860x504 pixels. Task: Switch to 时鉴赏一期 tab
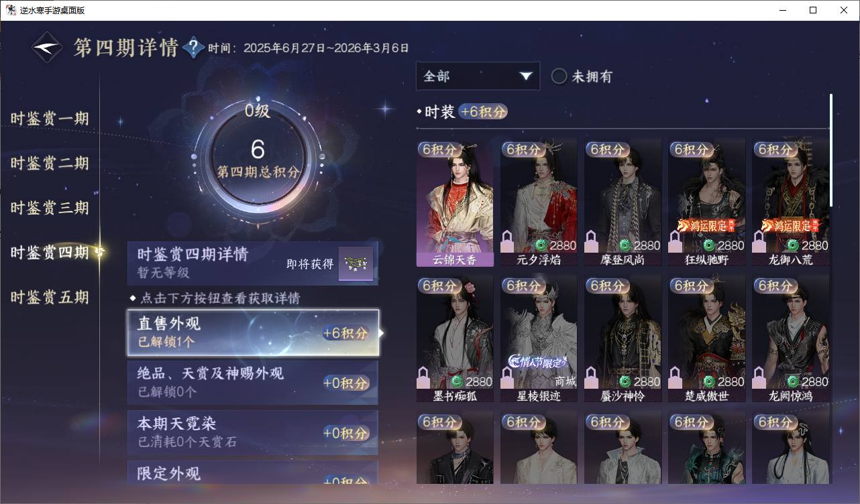click(50, 119)
